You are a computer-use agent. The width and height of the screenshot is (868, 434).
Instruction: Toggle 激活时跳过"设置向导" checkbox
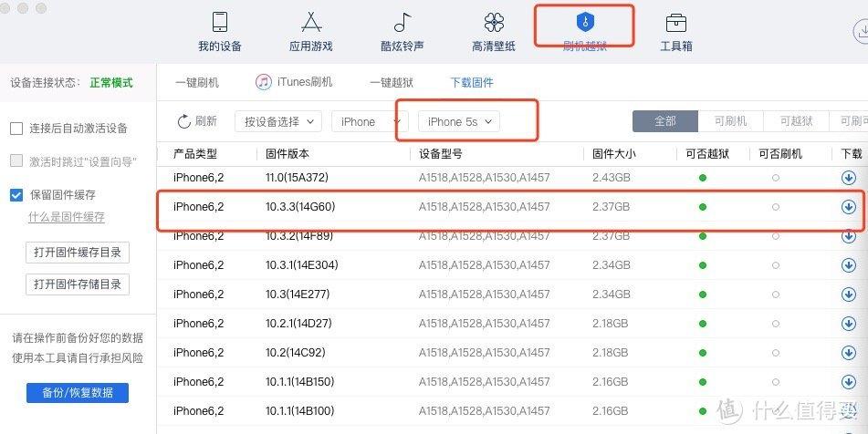(16, 161)
